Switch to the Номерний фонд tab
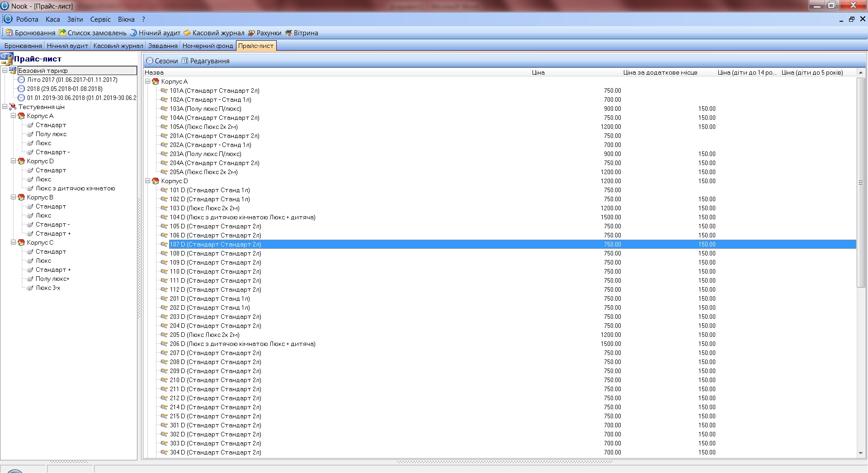This screenshot has height=473, width=868. (208, 46)
